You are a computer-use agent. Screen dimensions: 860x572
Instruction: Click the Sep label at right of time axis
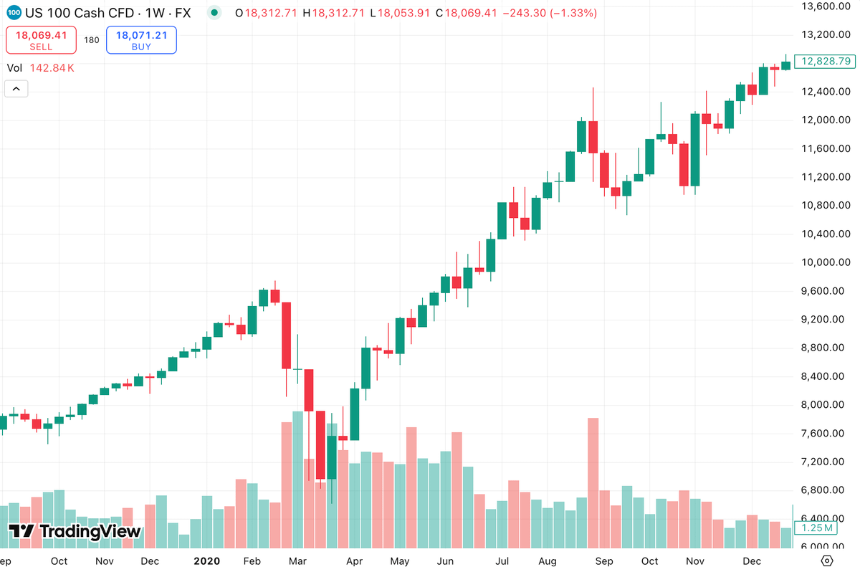(x=604, y=561)
